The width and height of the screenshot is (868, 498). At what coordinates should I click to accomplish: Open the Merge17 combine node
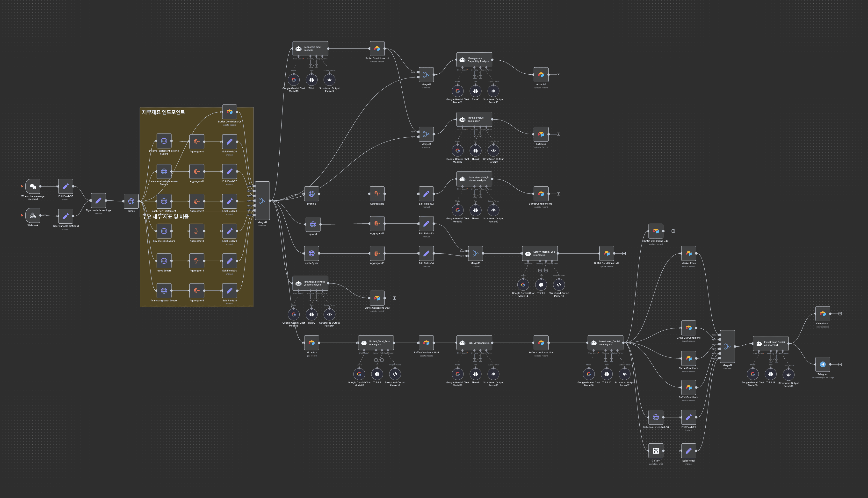click(727, 346)
